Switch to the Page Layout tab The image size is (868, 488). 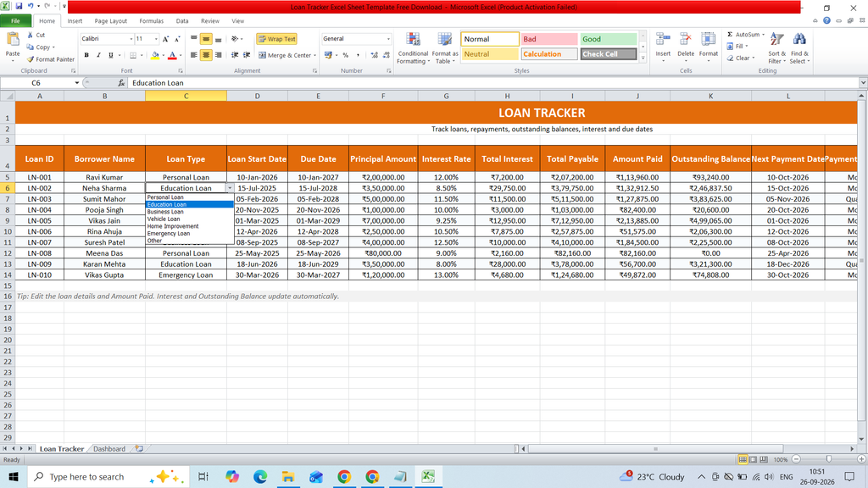point(111,21)
